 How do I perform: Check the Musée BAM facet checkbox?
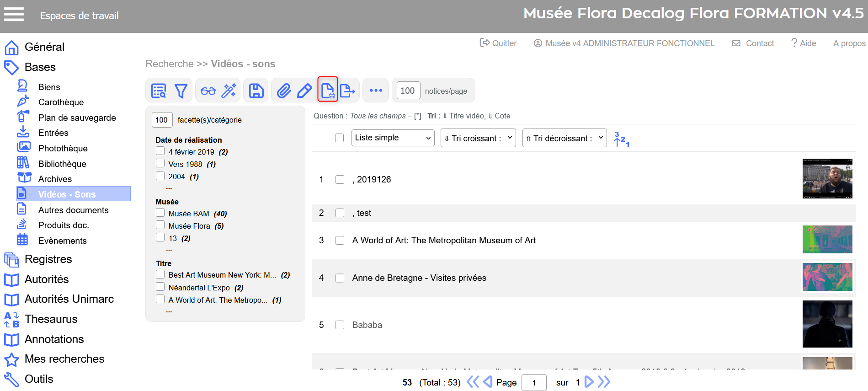[x=160, y=213]
